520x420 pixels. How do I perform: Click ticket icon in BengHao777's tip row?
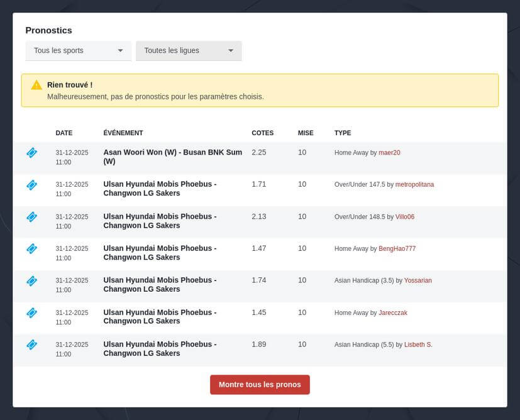(31, 249)
